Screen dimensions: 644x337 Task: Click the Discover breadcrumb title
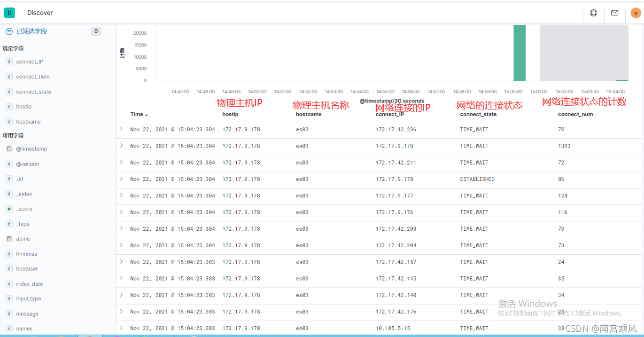(40, 13)
